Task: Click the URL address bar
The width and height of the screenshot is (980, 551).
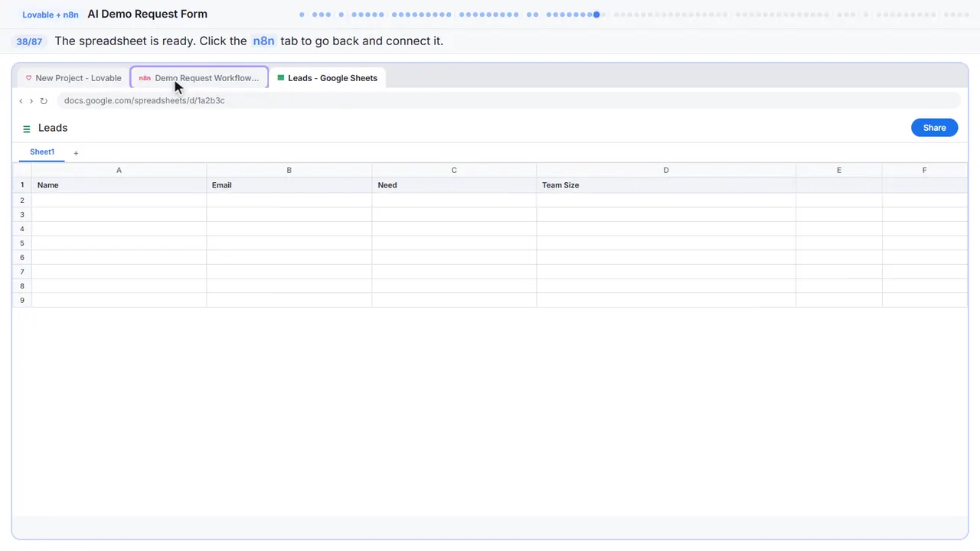Action: (508, 100)
